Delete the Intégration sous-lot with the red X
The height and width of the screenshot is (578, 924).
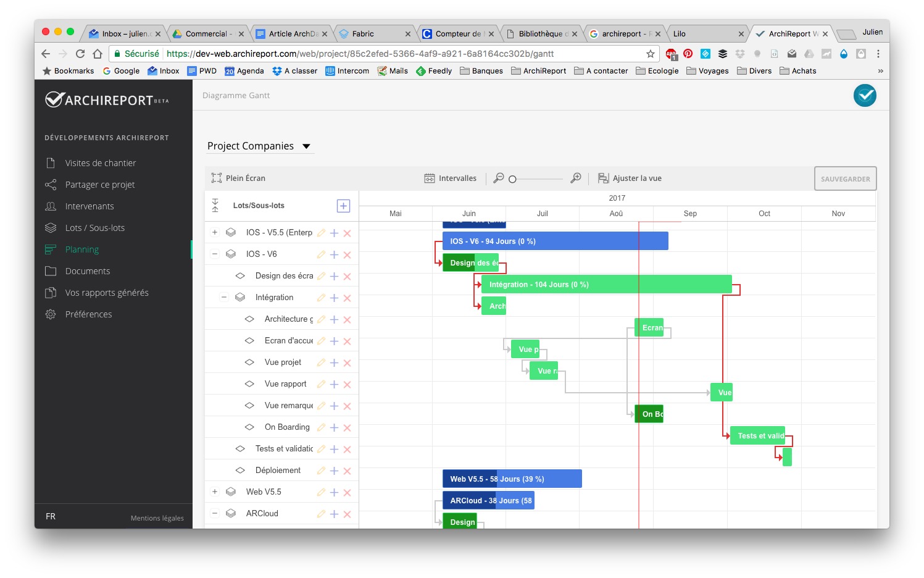(347, 297)
